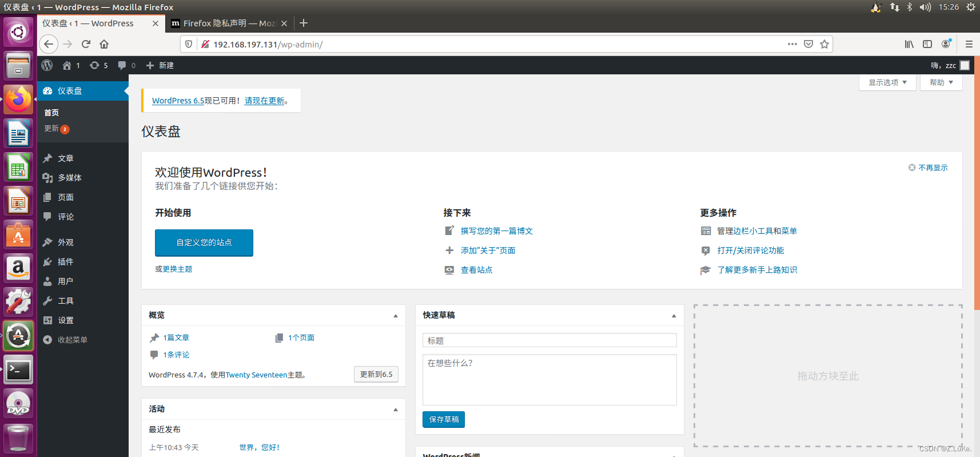Open the WordPress logo menu in admin bar
980x457 pixels.
(47, 65)
